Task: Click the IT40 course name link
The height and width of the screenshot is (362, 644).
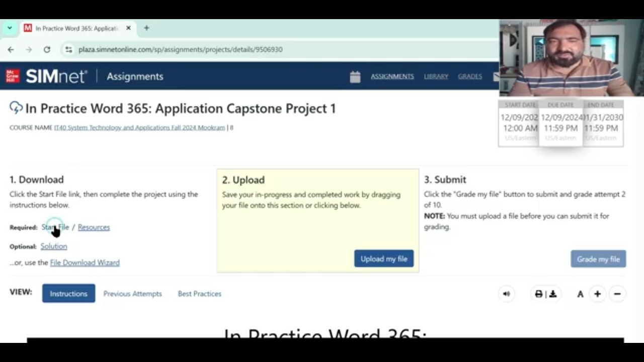Action: [x=139, y=128]
